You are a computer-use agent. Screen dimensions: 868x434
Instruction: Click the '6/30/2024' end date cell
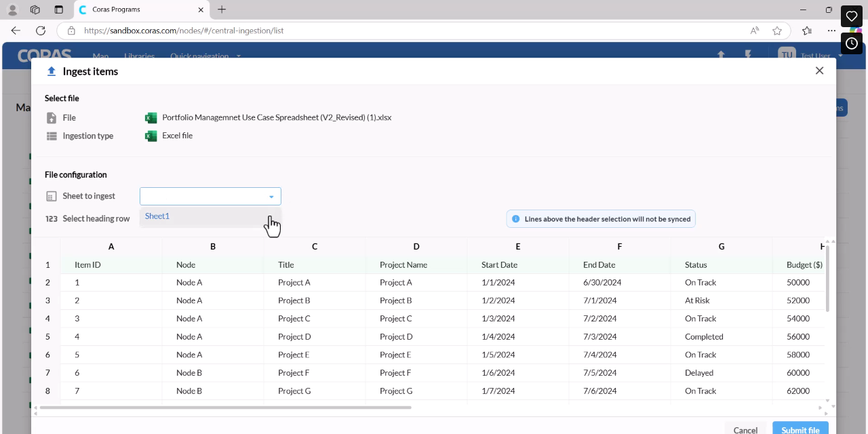click(620, 283)
